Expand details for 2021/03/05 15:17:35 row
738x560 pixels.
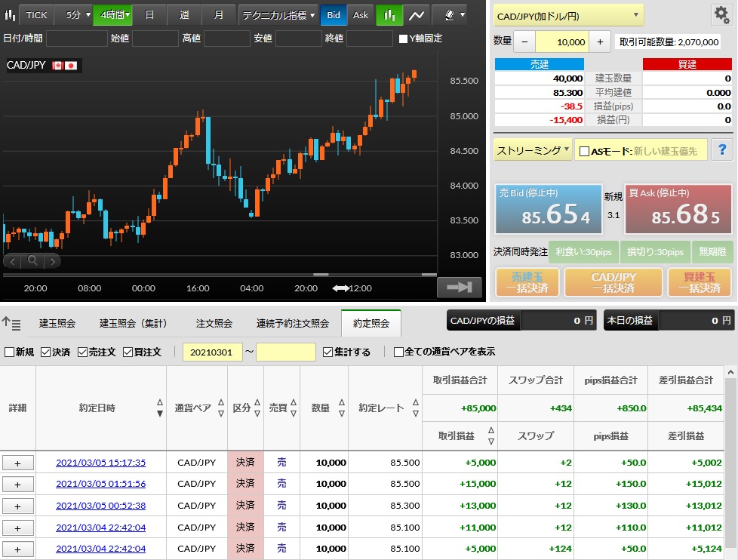[x=18, y=463]
